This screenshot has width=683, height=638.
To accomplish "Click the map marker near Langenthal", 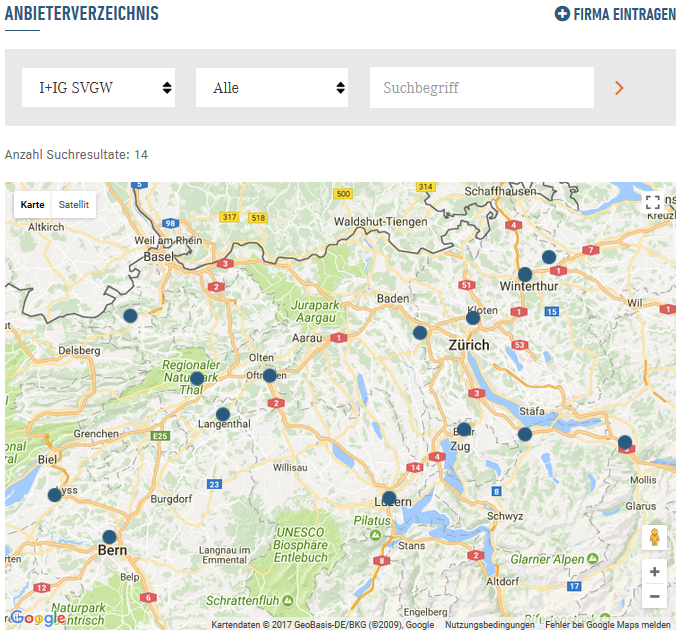I will point(223,413).
